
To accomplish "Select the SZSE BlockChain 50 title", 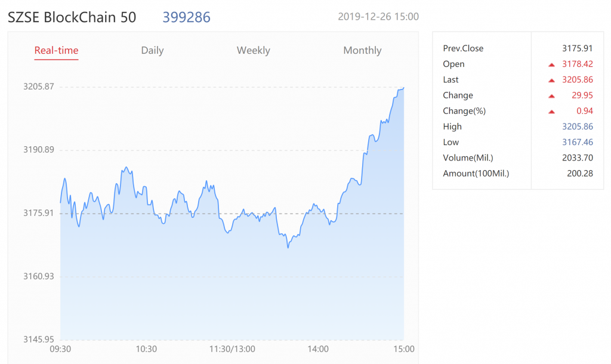I will coord(72,17).
